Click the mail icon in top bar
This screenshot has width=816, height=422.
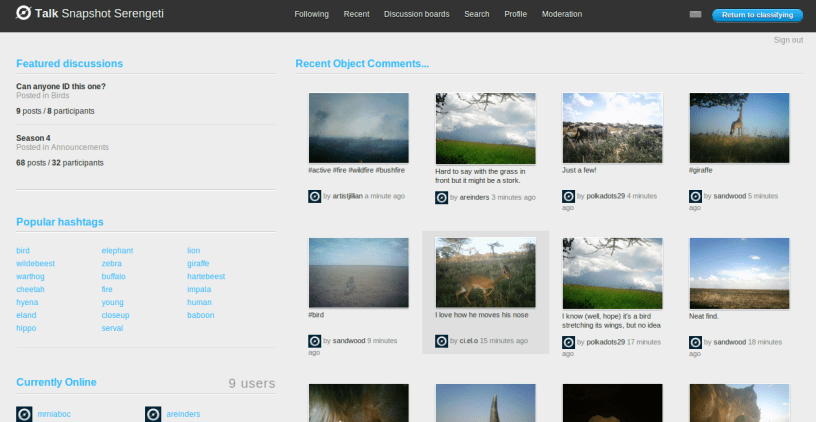695,15
